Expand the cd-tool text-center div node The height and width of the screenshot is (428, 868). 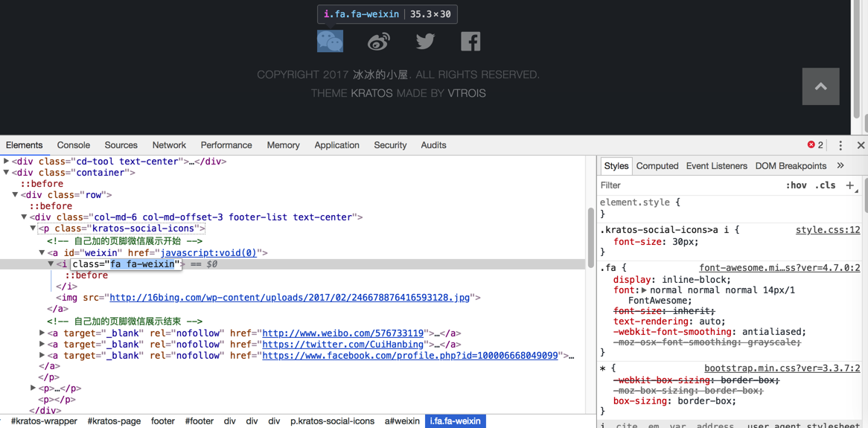[x=6, y=161]
